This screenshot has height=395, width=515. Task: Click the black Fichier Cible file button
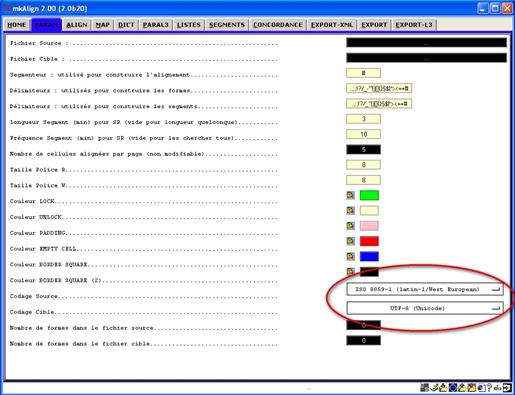[426, 58]
